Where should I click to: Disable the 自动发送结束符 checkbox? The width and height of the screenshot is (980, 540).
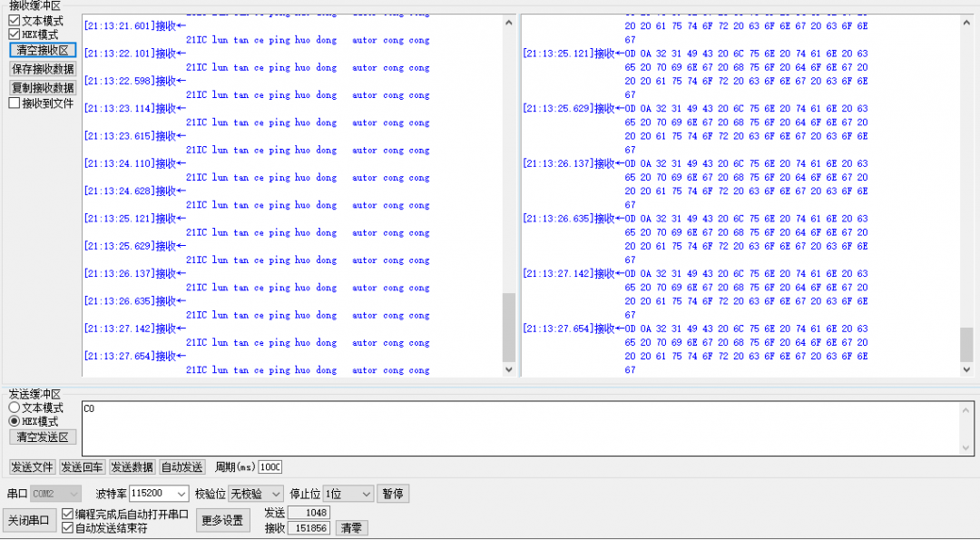point(66,525)
